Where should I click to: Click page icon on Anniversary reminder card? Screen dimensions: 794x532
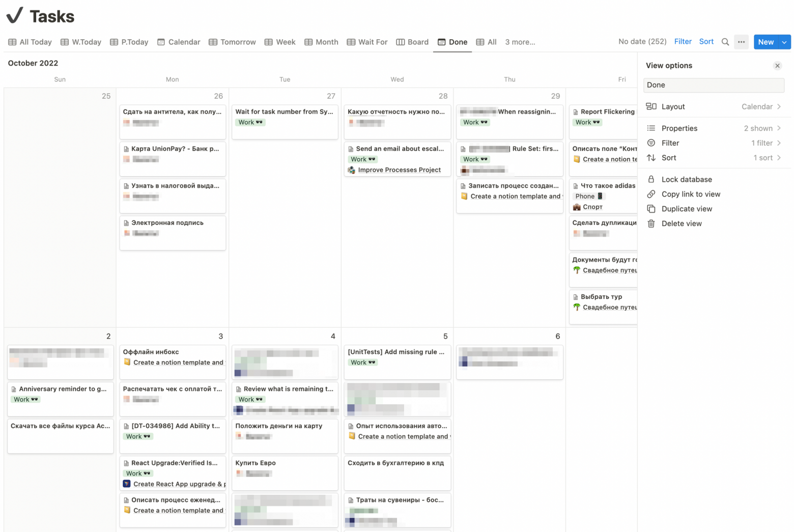[x=14, y=389]
